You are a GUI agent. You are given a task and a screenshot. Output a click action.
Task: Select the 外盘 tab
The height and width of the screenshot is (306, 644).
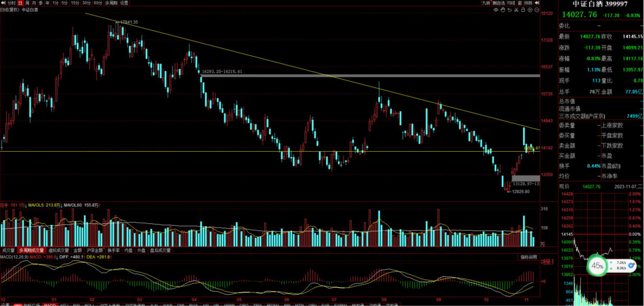141,250
